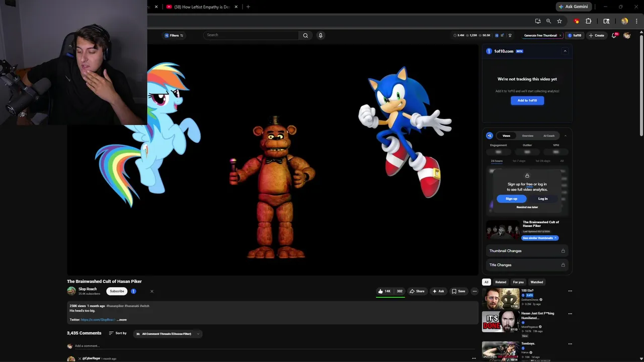Open more actions under the video
Screen dimensions: 644x362
click(x=474, y=291)
